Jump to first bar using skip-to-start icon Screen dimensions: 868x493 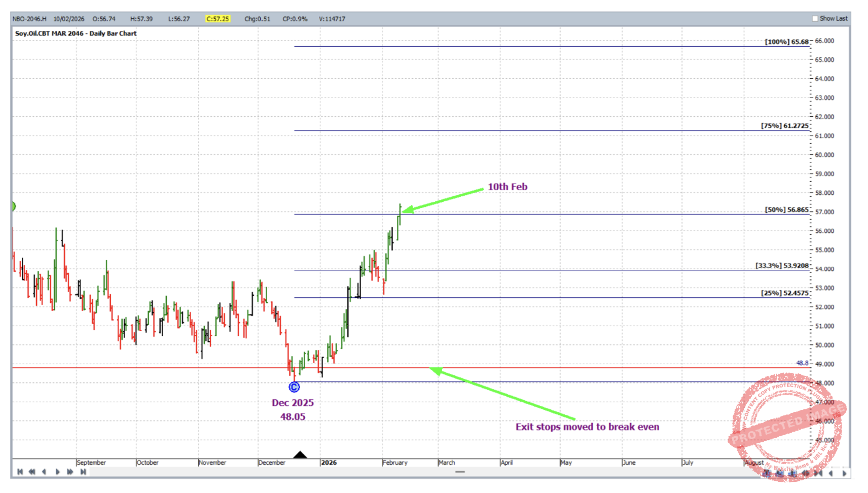[x=20, y=472]
